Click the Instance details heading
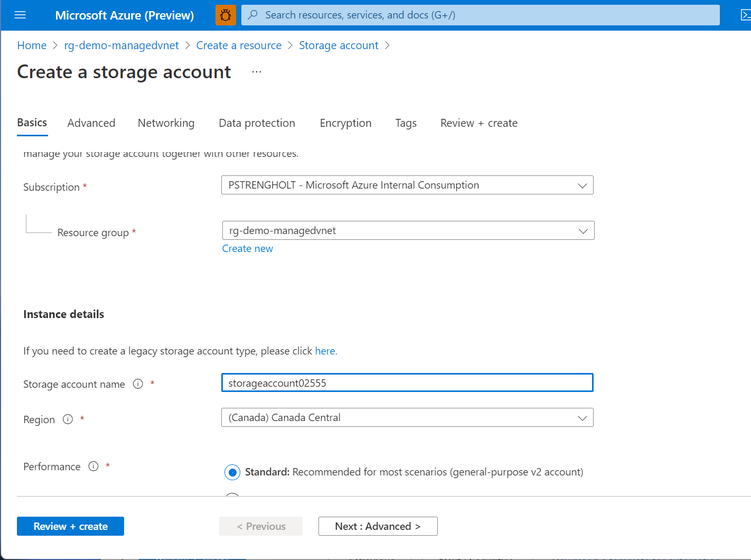751x560 pixels. click(64, 314)
